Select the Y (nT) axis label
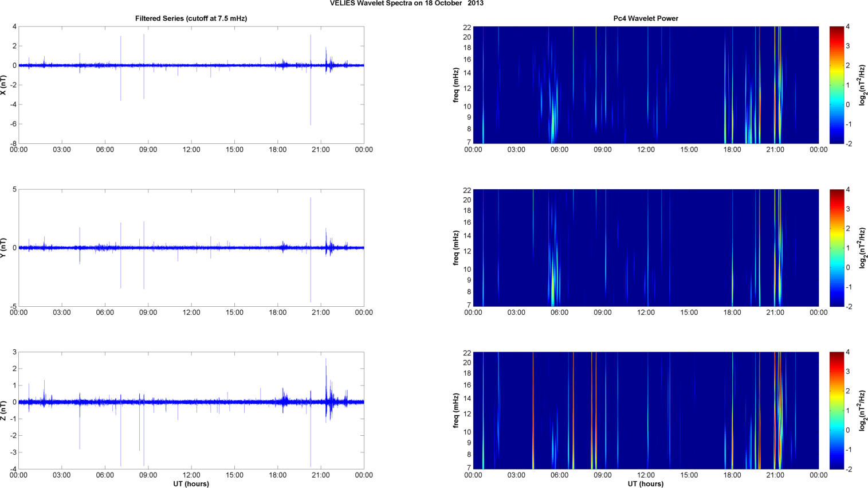This screenshot has height=488, width=868. [4, 248]
